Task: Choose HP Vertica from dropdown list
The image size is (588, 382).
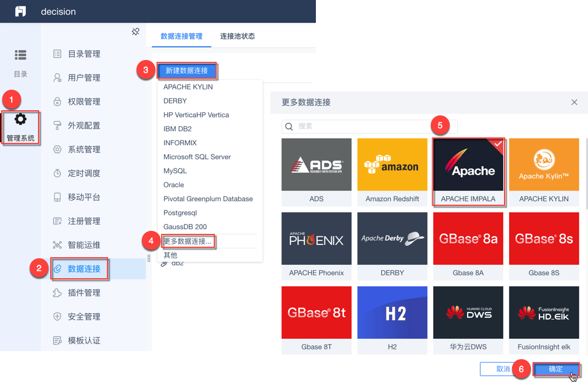Action: 196,115
